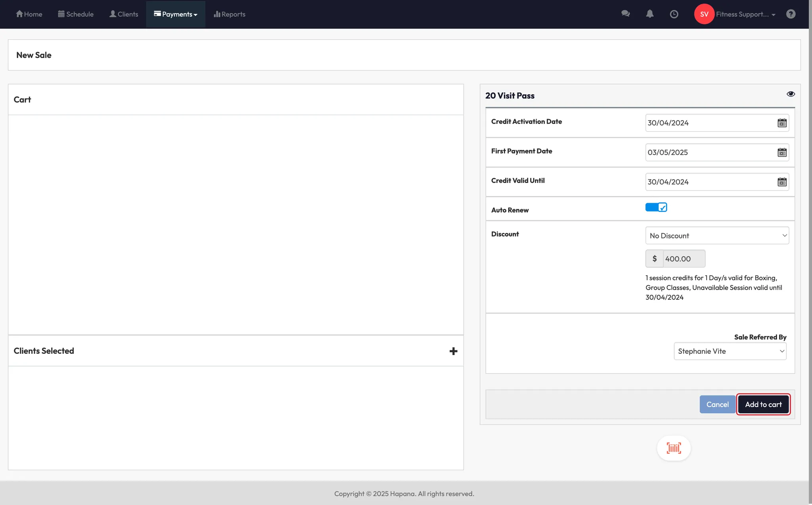Open calendar for First Payment Date
The width and height of the screenshot is (812, 505).
coord(781,153)
